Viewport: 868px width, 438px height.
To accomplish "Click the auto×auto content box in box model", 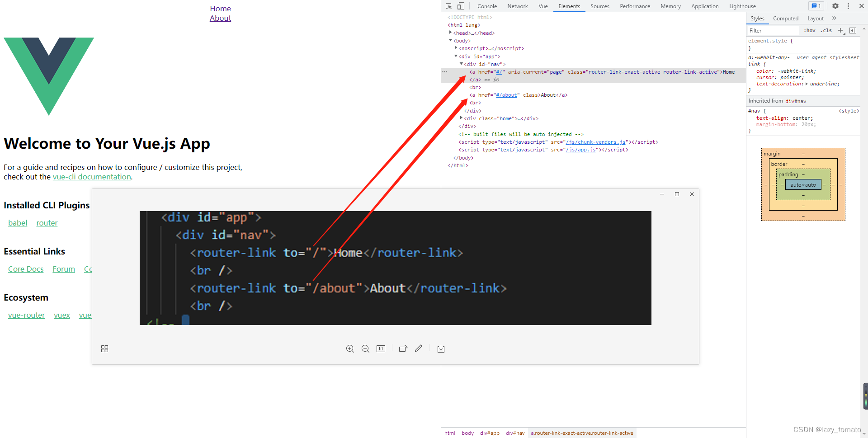I will tap(803, 185).
